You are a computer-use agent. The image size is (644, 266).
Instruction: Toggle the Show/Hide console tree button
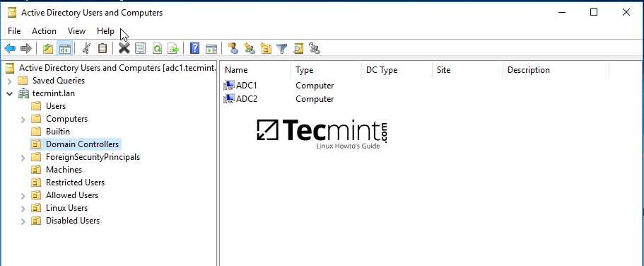(x=65, y=49)
